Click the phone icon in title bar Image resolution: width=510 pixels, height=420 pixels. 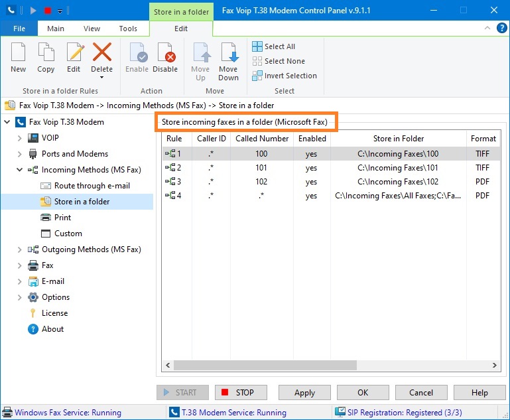11,11
